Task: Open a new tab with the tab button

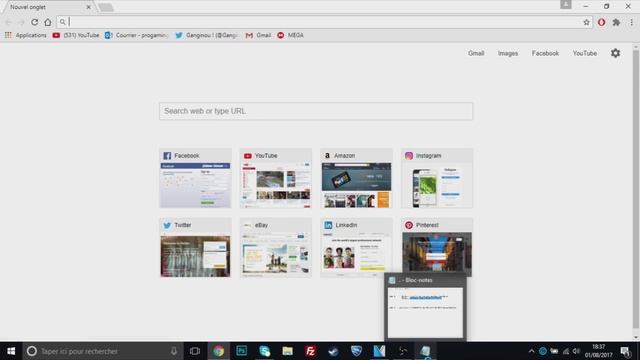Action: [x=106, y=7]
